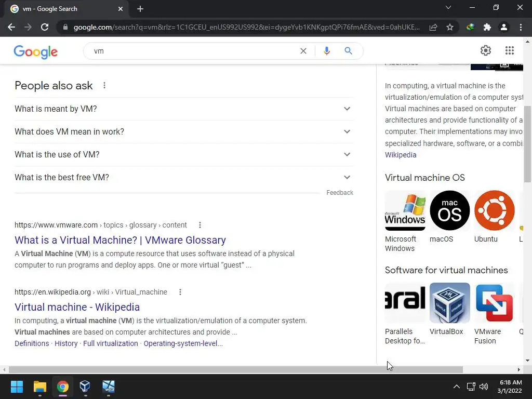
Task: Expand "What is meant by VM?"
Action: (184, 109)
